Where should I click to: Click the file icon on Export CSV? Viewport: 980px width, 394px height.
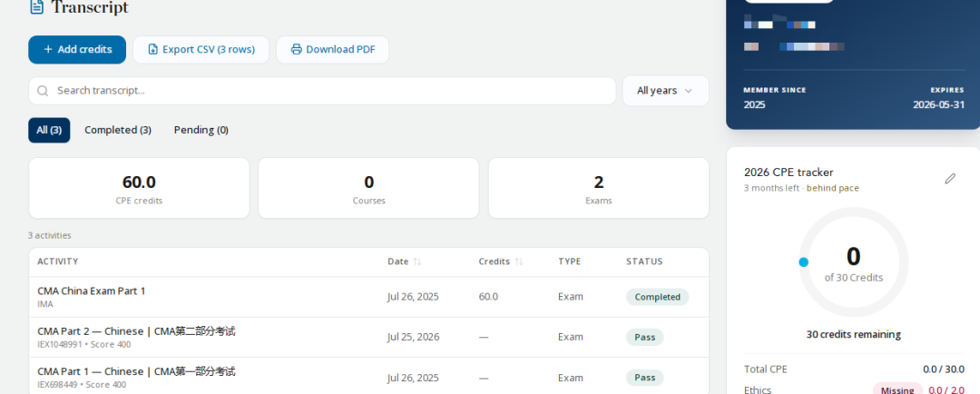coord(153,49)
